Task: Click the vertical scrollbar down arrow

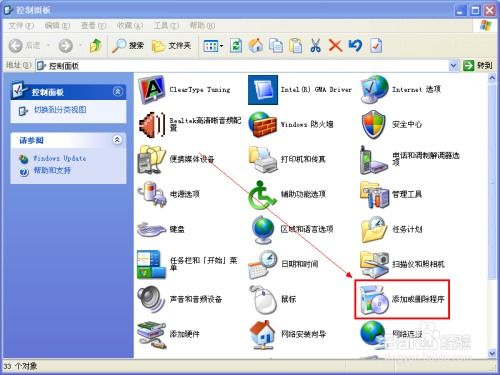Action: [492, 353]
